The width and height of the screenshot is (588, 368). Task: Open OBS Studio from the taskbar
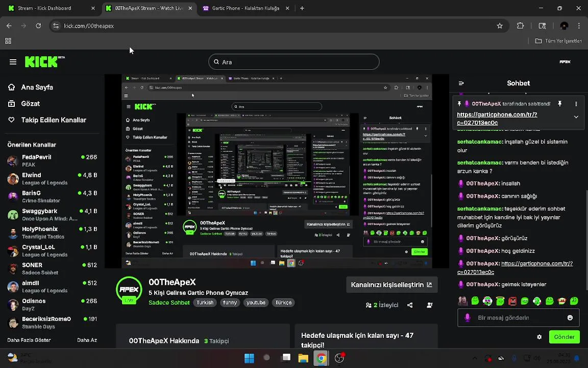pos(339,358)
